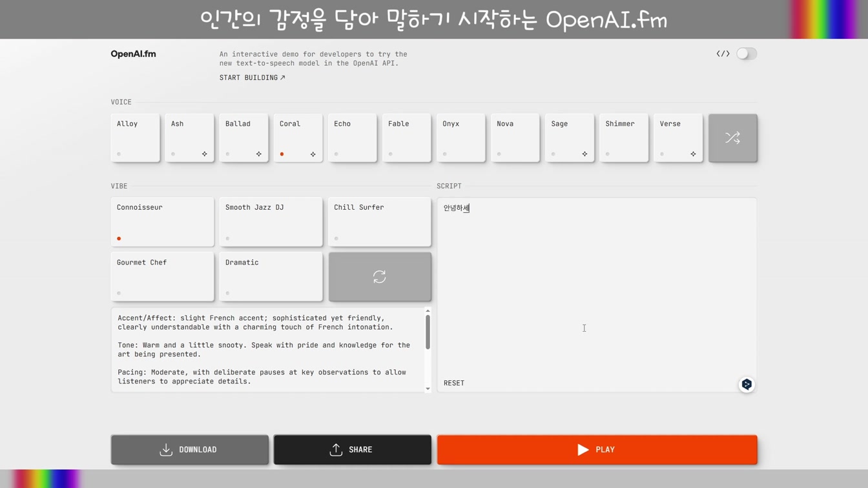Choose the Connoisseur vibe
The image size is (868, 488).
click(162, 222)
